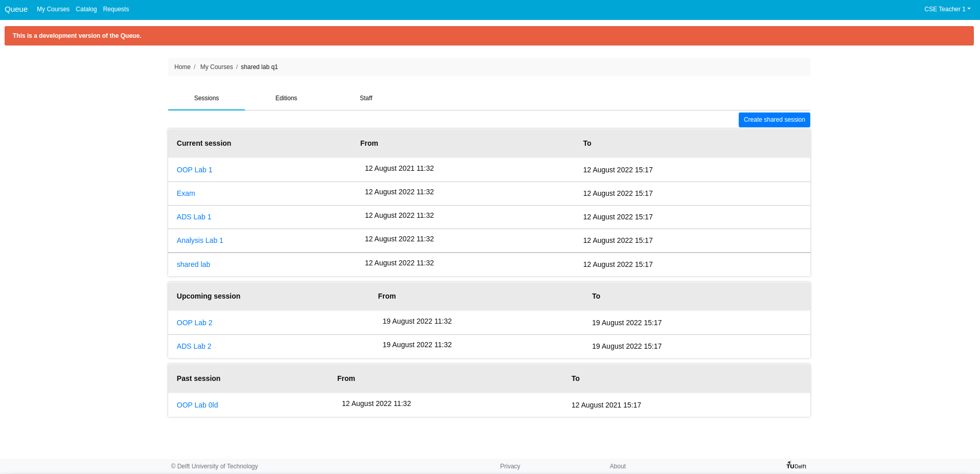Click OOP Lab 0ld To '12 August 2021 15:17'

(606, 405)
